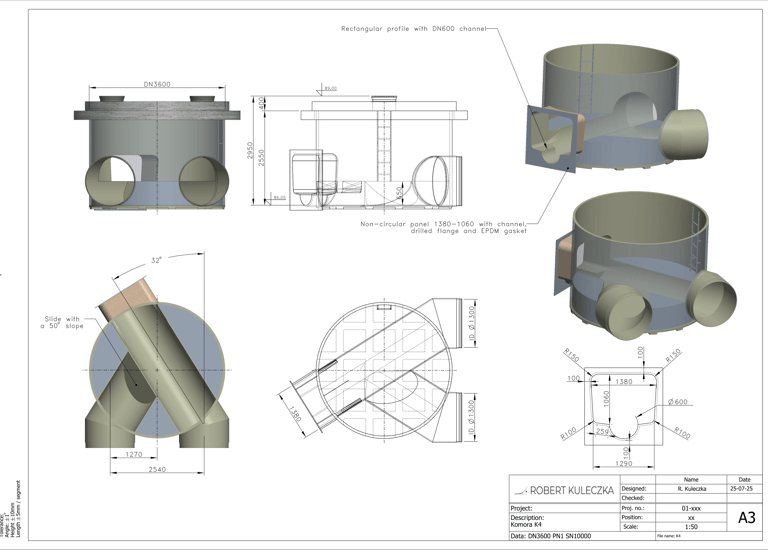Click the 'Checked:' label
The height and width of the screenshot is (550, 768).
[x=633, y=498]
